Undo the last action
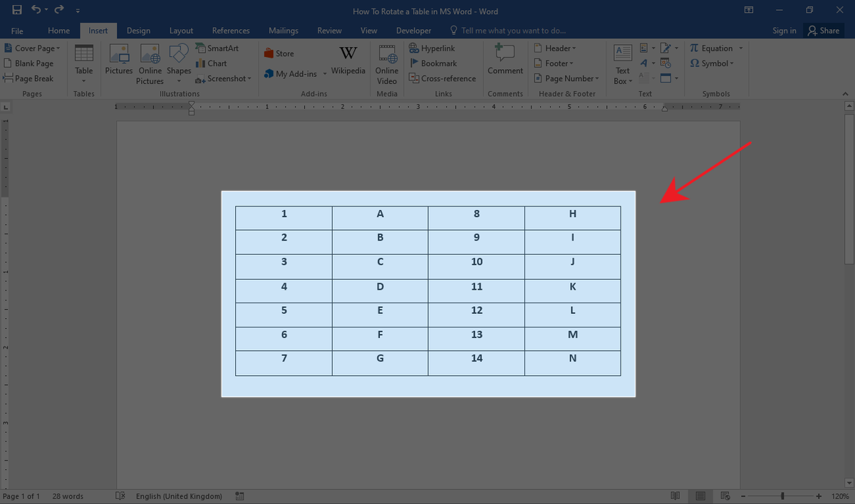 36,11
